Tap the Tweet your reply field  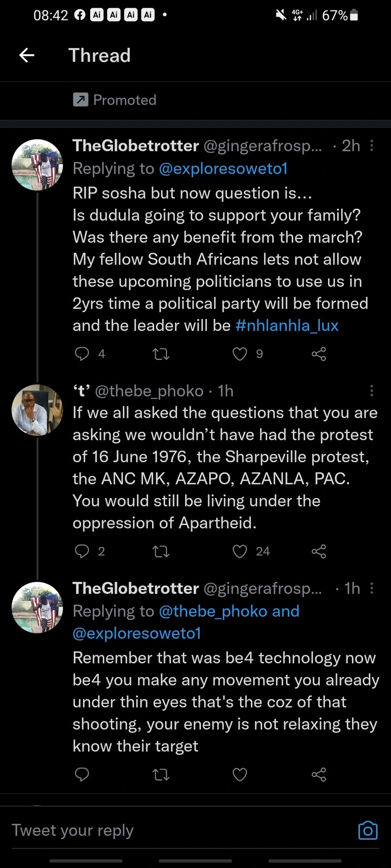[x=163, y=831]
